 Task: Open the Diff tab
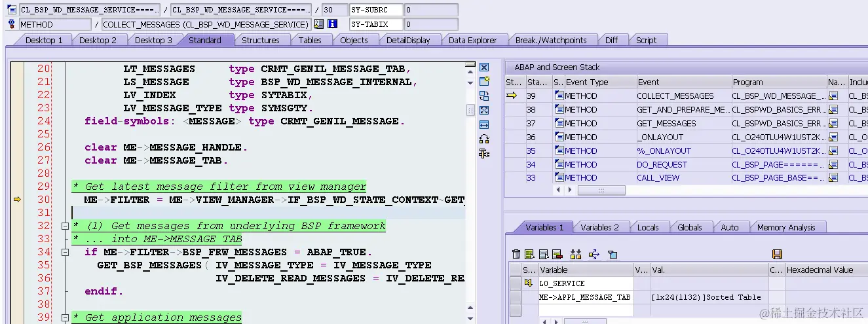pos(611,40)
